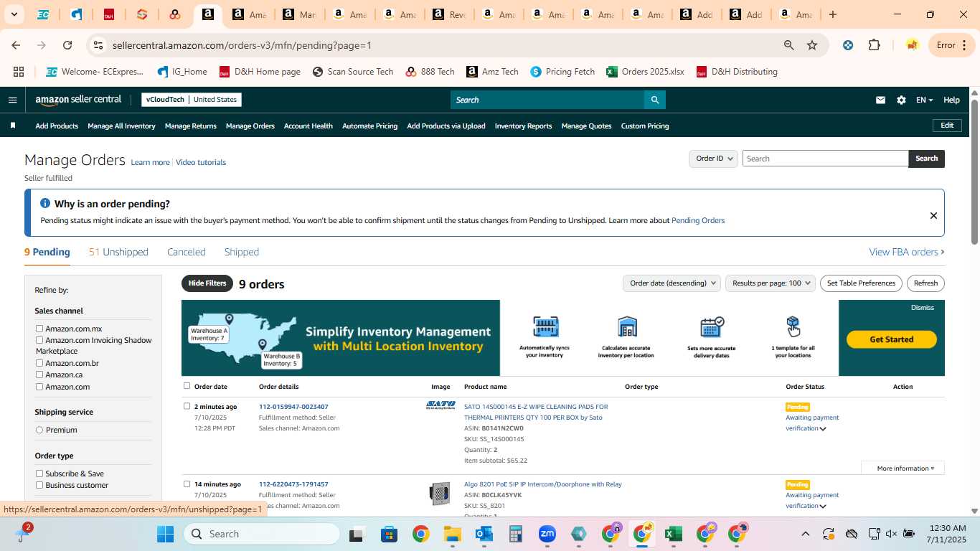Click the site information icon in address bar
This screenshot has height=551, width=980.
click(x=99, y=45)
